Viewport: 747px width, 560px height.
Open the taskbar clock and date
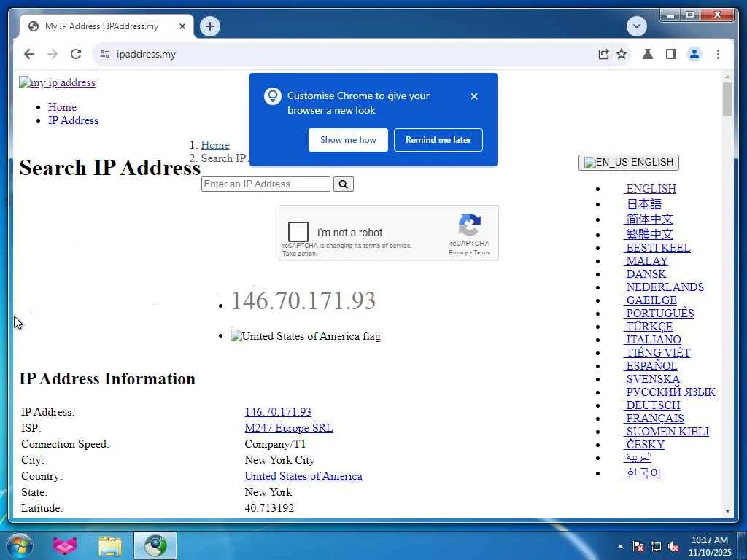coord(709,546)
